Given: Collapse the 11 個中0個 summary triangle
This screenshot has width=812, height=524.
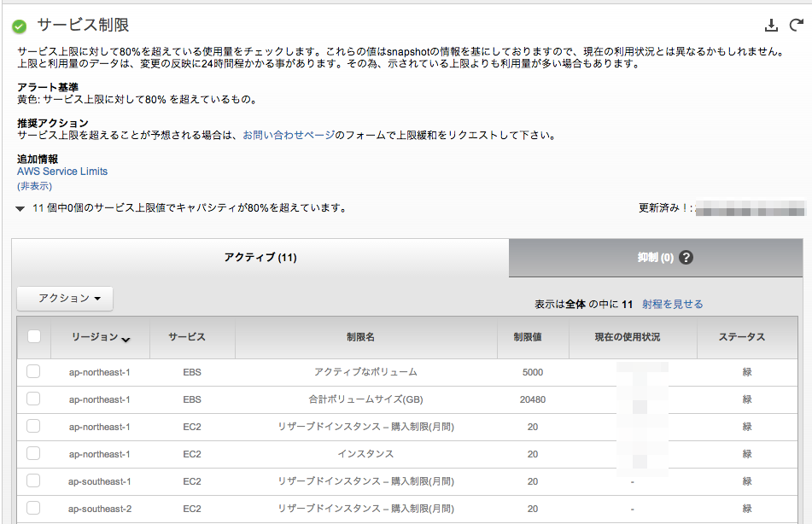Looking at the screenshot, I should (20, 209).
